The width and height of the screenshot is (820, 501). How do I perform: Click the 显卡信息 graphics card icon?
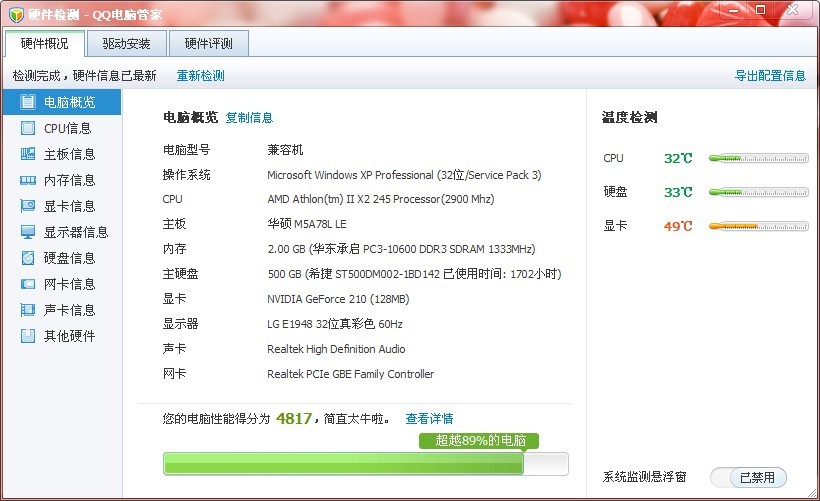pos(28,206)
